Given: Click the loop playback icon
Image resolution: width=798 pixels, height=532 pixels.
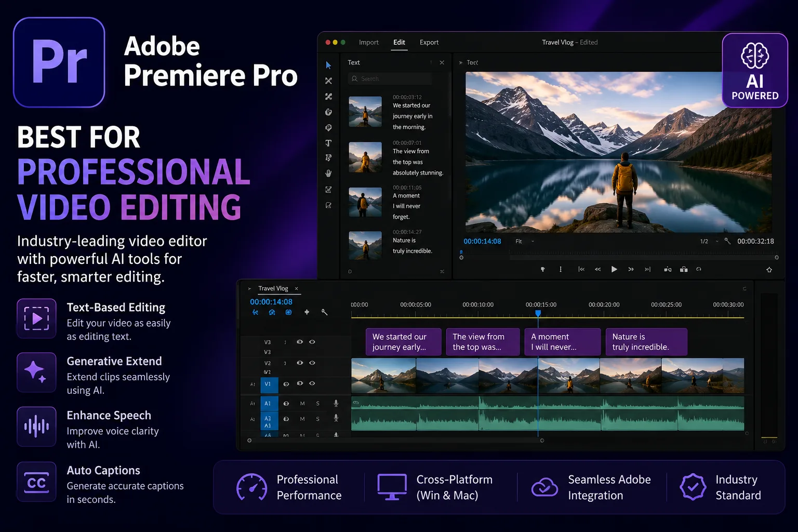Looking at the screenshot, I should (x=699, y=269).
